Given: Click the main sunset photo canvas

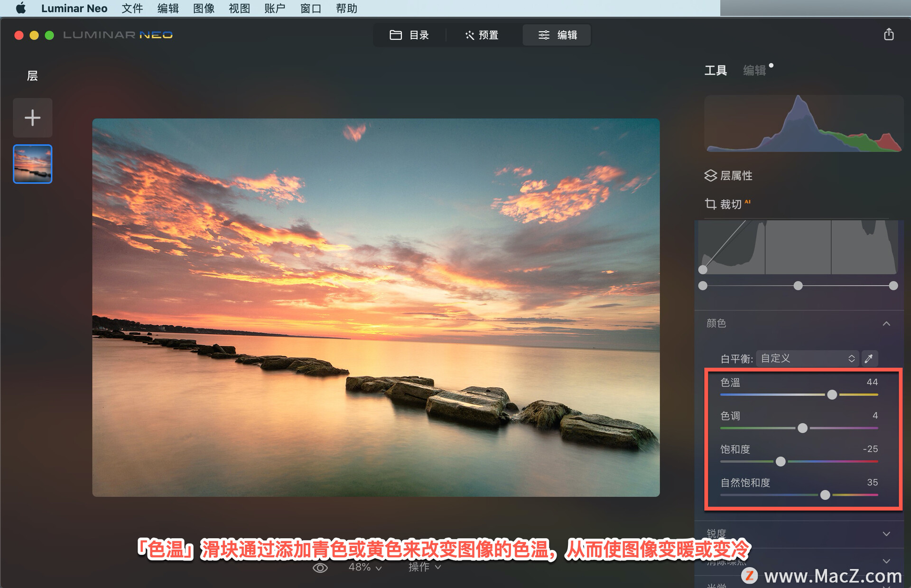Looking at the screenshot, I should (376, 308).
